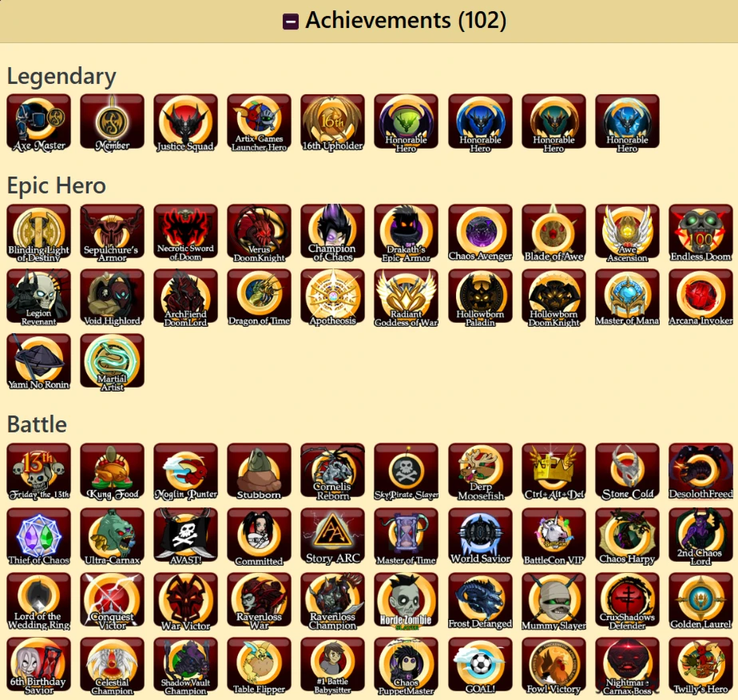The height and width of the screenshot is (700, 738).
Task: Select the Story ARC achievement badge
Action: [x=332, y=537]
